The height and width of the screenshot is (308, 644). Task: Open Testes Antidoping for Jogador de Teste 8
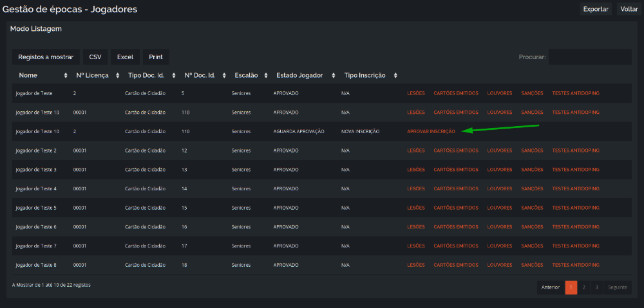pos(575,265)
